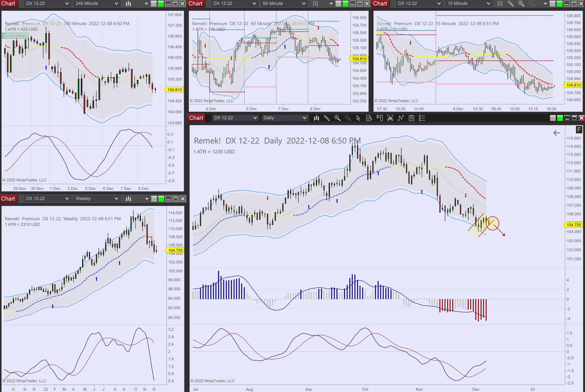Select the cursor pointer tool in Daily chart
This screenshot has width=585, height=392.
point(358,118)
